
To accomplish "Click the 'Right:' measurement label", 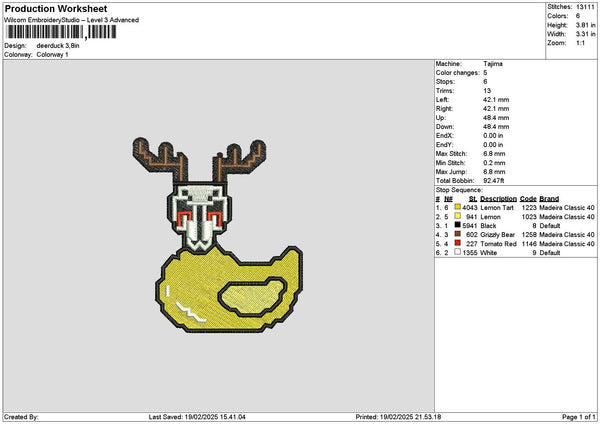I will point(444,109).
